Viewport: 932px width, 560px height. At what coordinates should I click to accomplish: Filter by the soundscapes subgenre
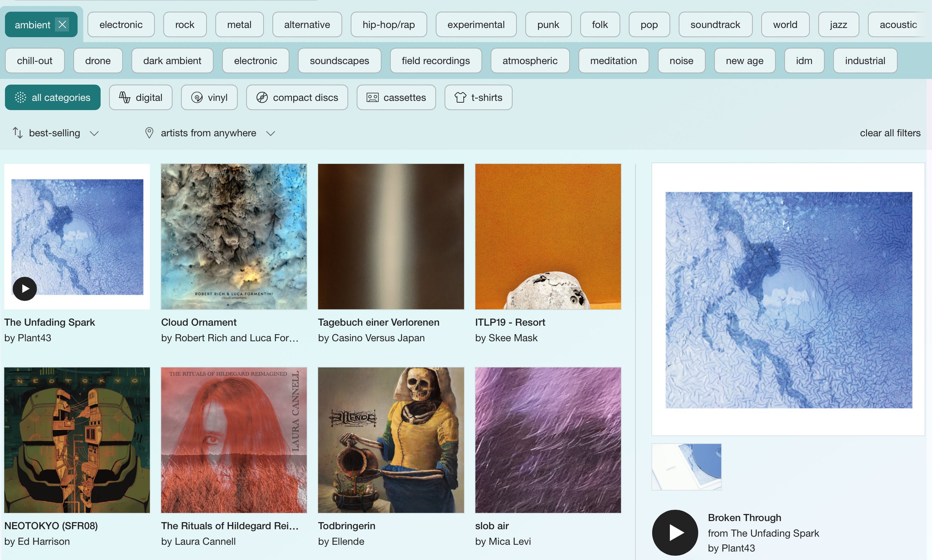[339, 61]
